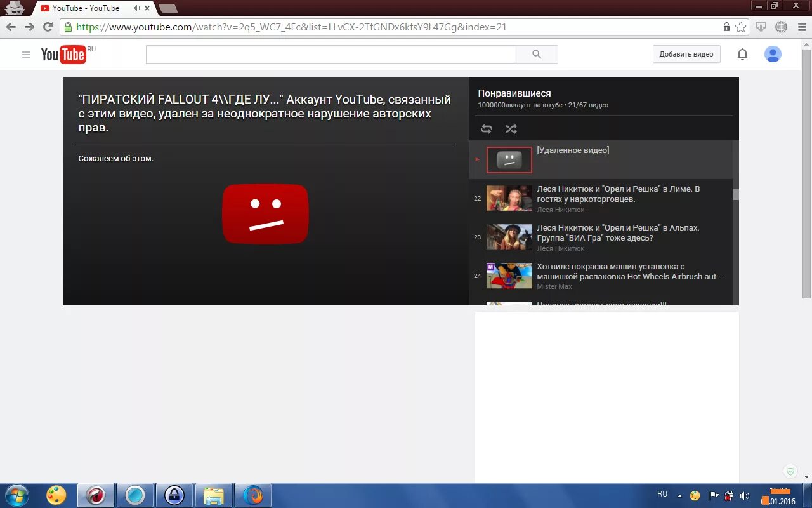The width and height of the screenshot is (812, 508).
Task: Select the YouTube - YouTube tab
Action: [95, 8]
